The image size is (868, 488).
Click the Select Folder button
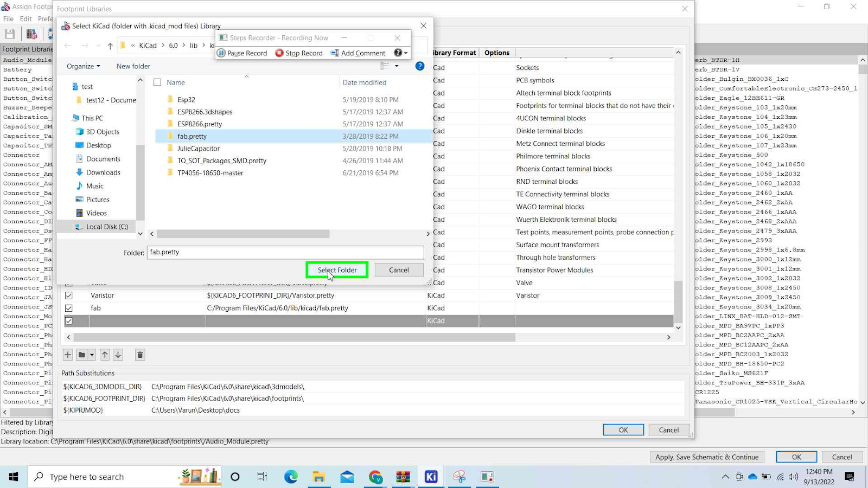coord(337,270)
